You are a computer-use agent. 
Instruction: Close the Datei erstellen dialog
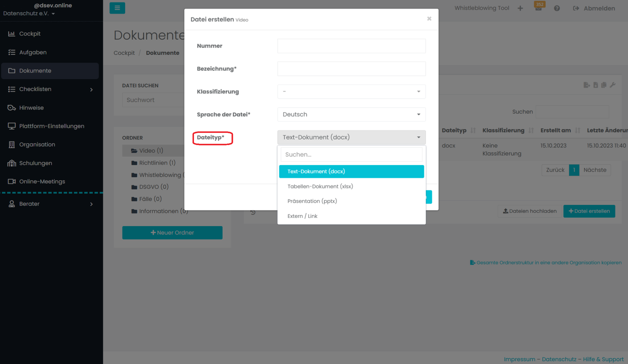click(429, 19)
